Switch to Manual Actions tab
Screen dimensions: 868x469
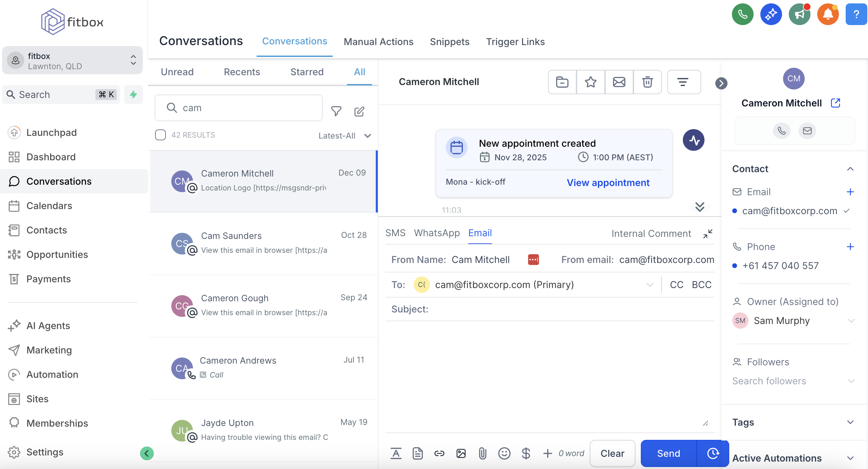(x=378, y=42)
